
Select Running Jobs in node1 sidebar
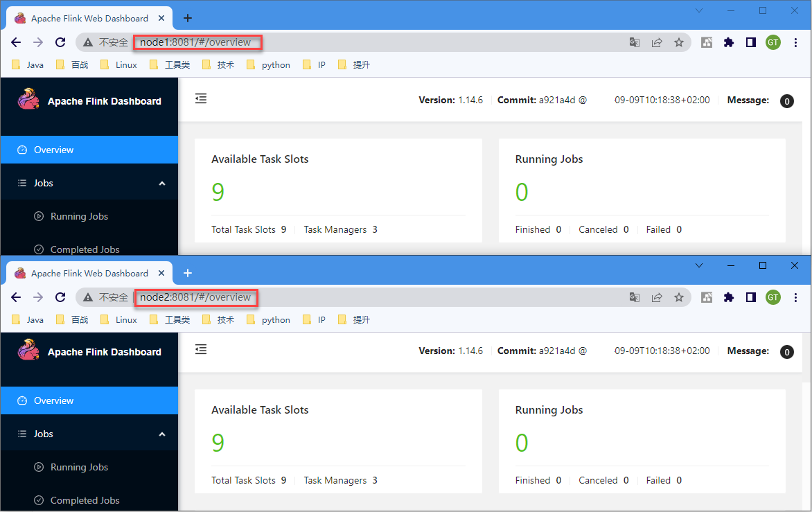click(79, 216)
